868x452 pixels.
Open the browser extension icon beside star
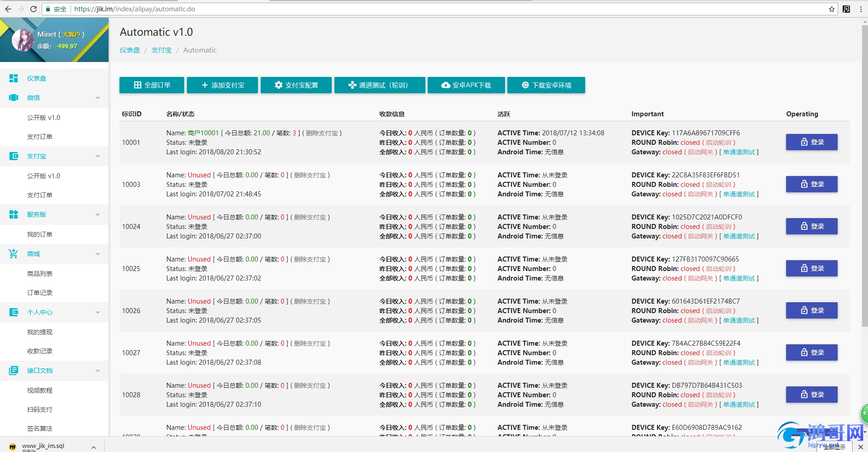pos(846,9)
